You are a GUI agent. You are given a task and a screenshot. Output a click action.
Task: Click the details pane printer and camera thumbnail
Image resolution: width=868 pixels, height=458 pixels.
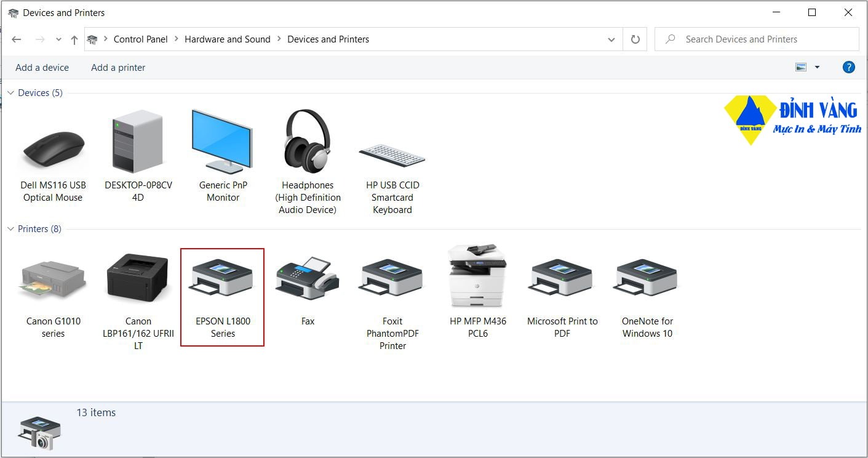pos(40,433)
